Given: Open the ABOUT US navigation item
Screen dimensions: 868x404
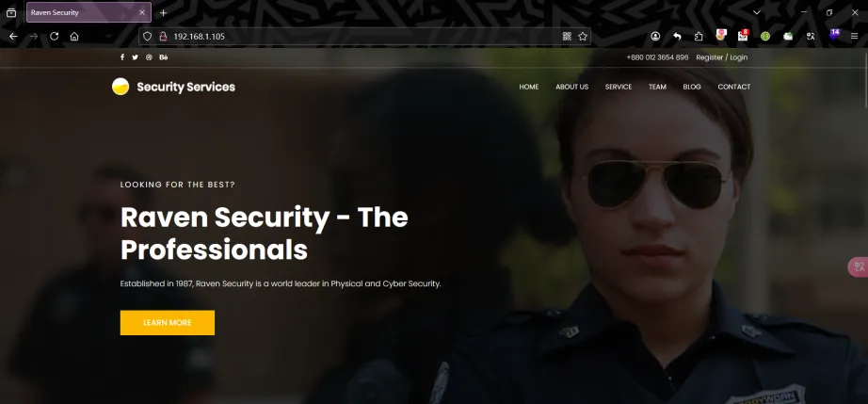Looking at the screenshot, I should (x=571, y=87).
